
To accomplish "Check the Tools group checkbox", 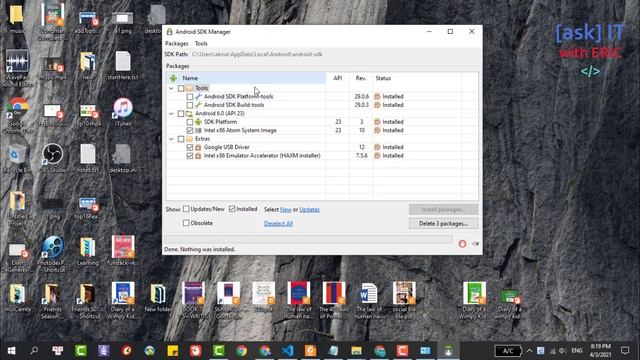I will pos(181,88).
